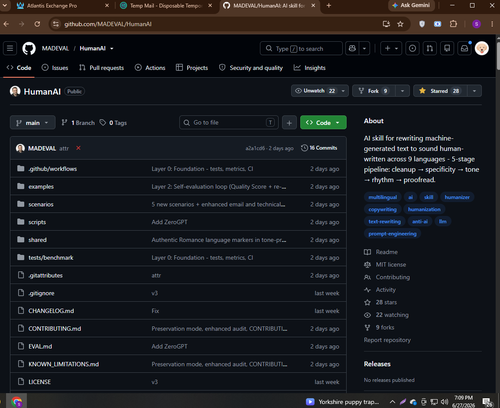Open the HumanAI repository switcher caret

point(112,49)
